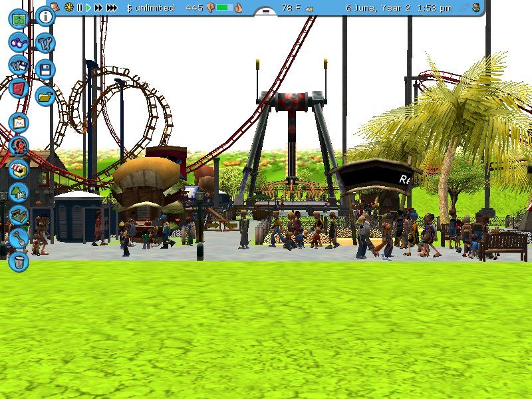Pause the game simulation

coord(80,8)
